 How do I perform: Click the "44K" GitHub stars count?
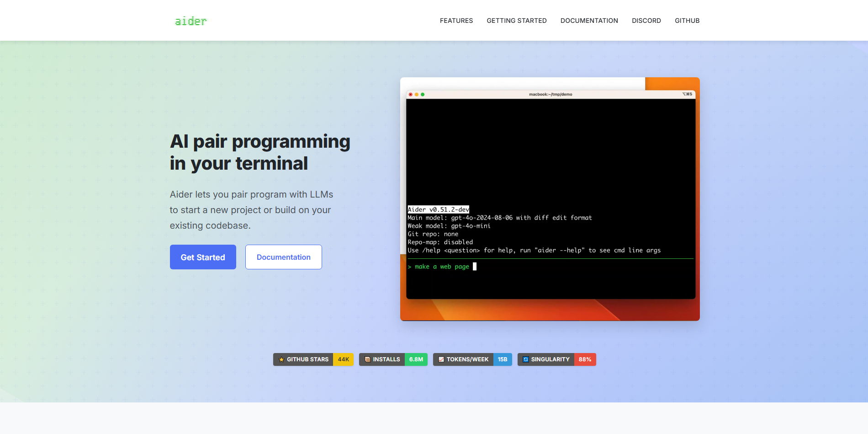pos(344,359)
